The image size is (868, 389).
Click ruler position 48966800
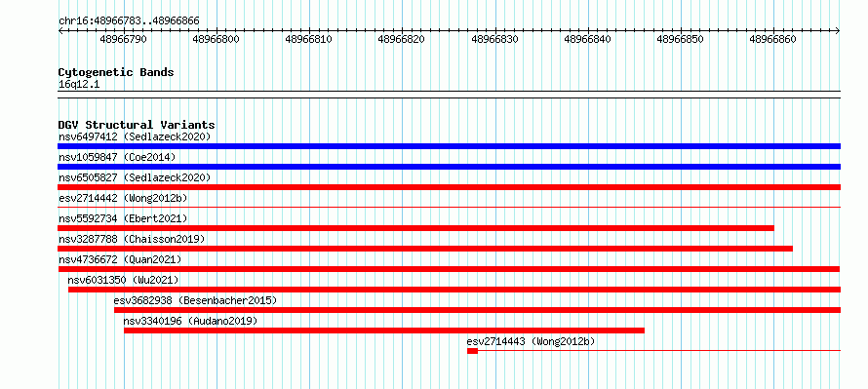[216, 39]
